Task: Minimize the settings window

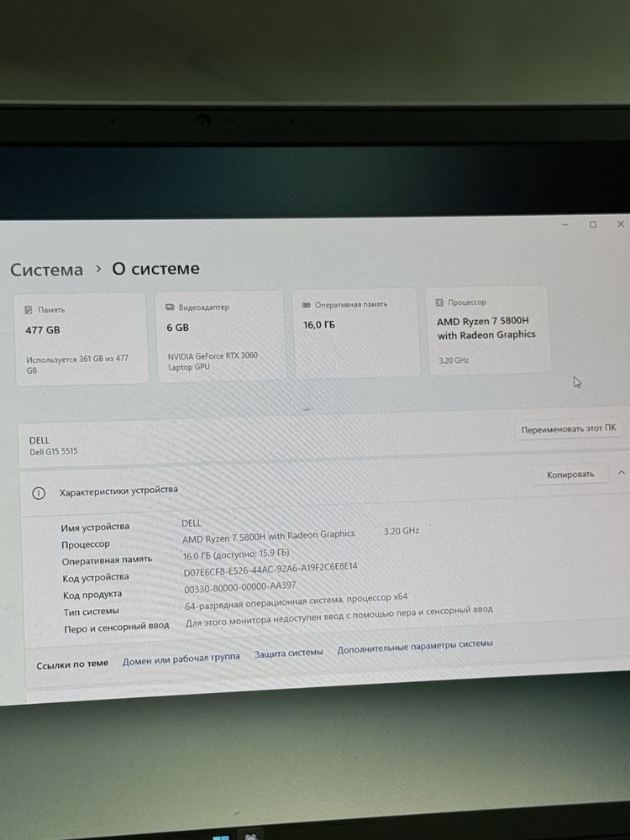Action: click(x=565, y=224)
